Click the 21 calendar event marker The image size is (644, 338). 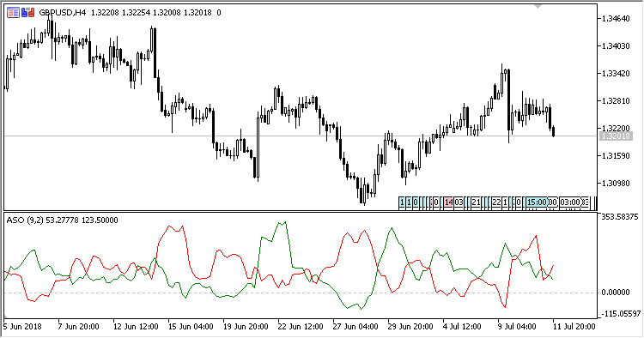point(476,202)
